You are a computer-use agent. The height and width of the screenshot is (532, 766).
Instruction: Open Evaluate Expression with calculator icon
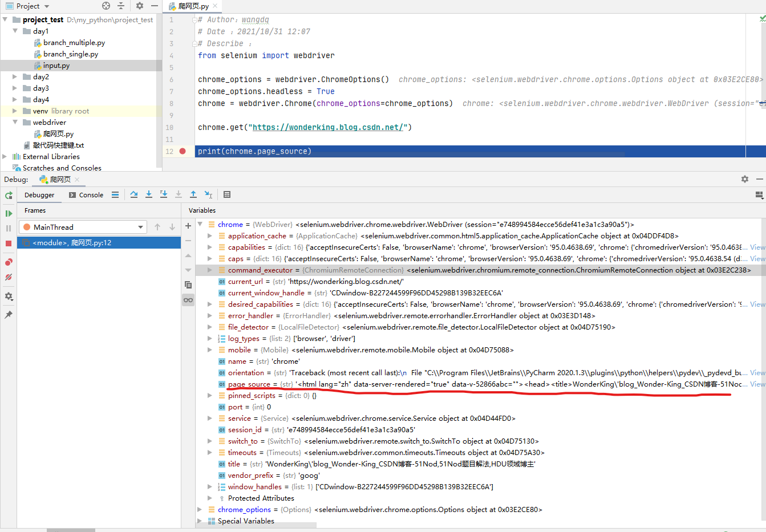226,194
